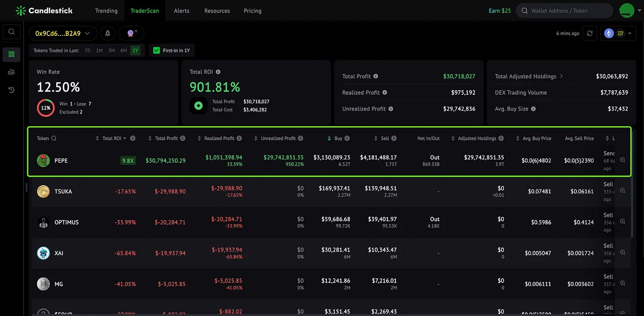Expand Total Adjusted Holdings chevron
The height and width of the screenshot is (316, 644).
click(561, 76)
